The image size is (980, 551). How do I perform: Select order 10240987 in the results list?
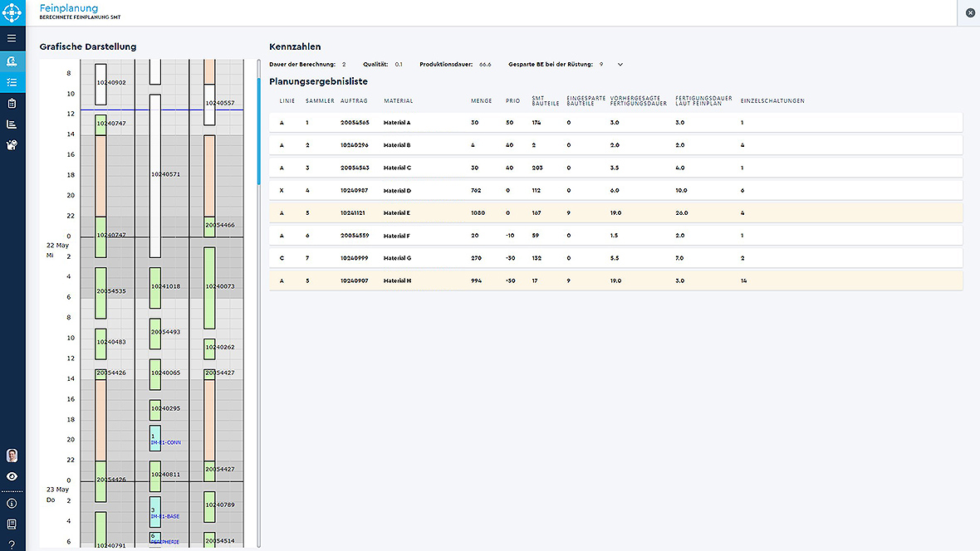tap(615, 191)
